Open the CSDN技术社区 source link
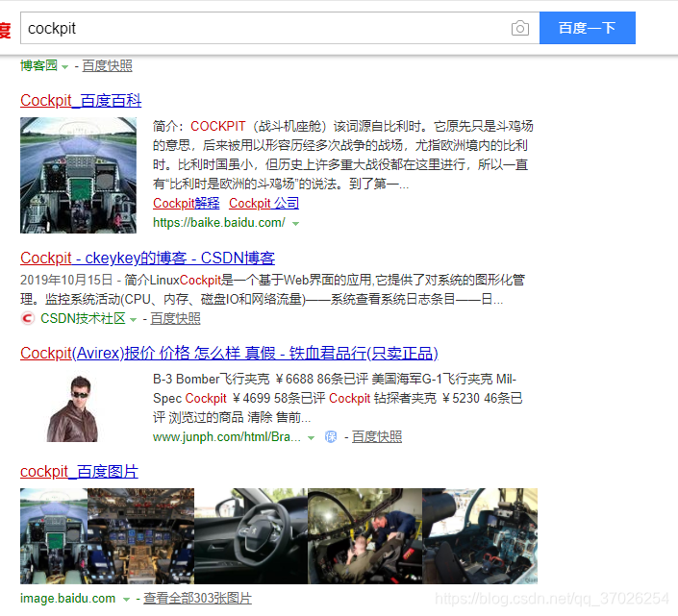678x616 pixels. (83, 319)
